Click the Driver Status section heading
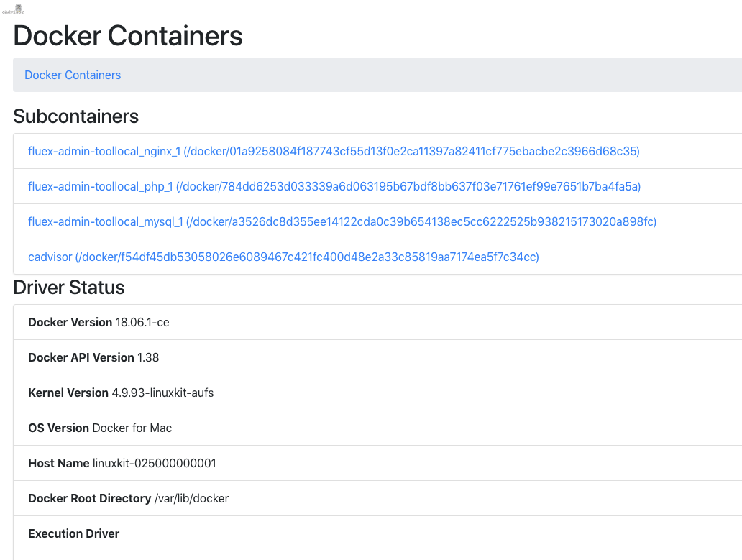Screen dimensions: 742x560 pos(69,288)
